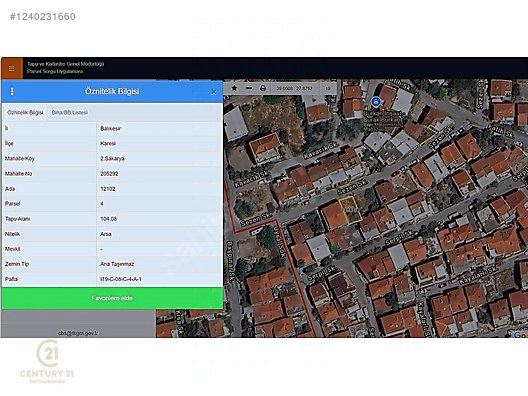This screenshot has height=396, width=528.
Task: Click the Balıkesir value in İl row
Action: (x=110, y=129)
